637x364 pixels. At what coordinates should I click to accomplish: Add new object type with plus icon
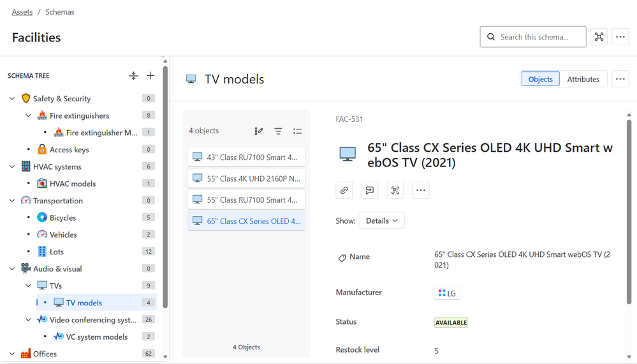(150, 76)
